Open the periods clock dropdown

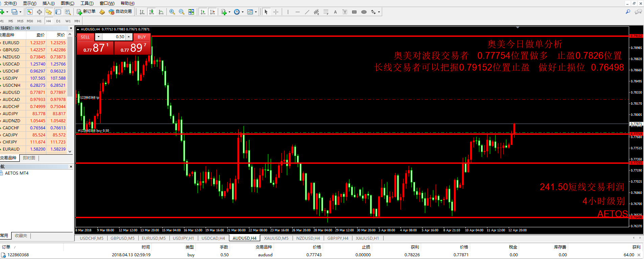click(243, 12)
